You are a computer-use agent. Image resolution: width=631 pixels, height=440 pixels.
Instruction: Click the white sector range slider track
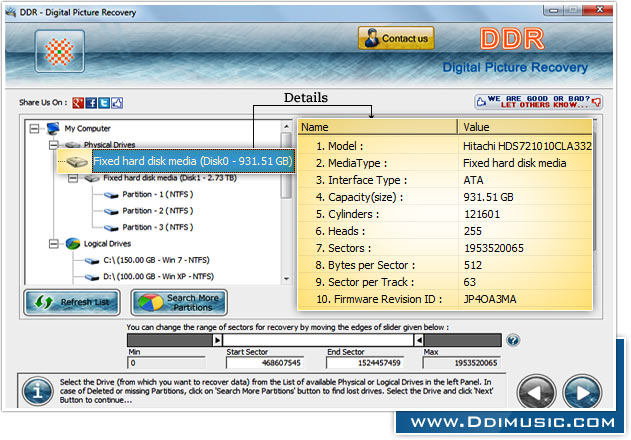click(318, 341)
